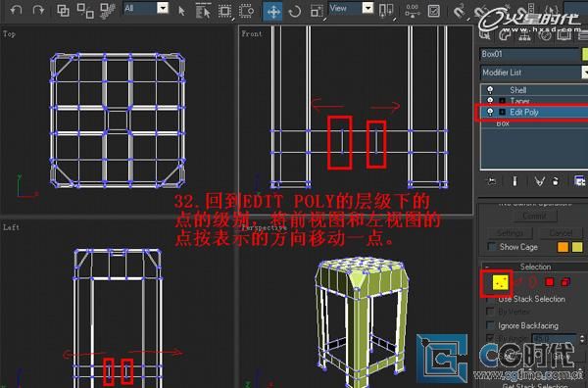This screenshot has height=388, width=588.
Task: Click the Make Unique icon
Action: [539, 182]
